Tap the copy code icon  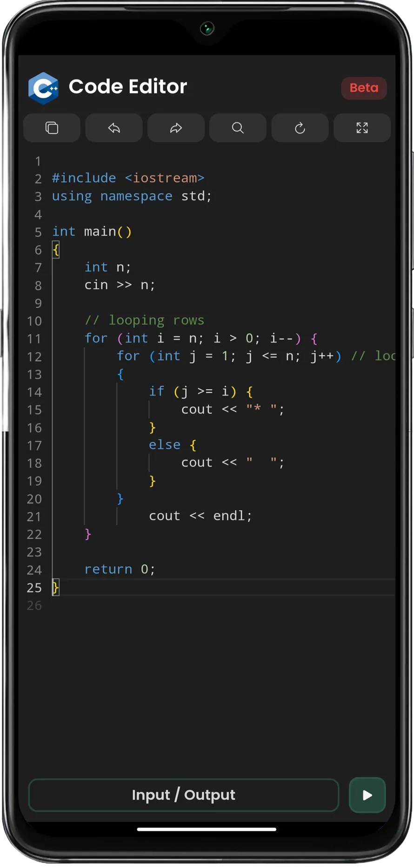52,128
